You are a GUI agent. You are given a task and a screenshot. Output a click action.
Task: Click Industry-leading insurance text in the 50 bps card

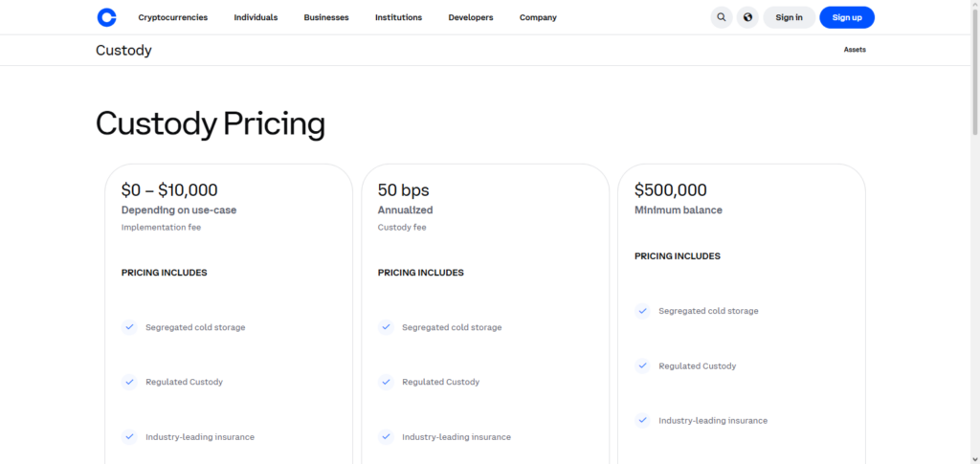(457, 437)
